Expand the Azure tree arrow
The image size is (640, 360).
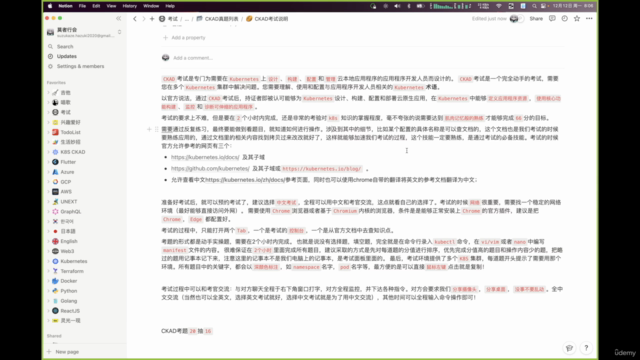click(x=49, y=172)
